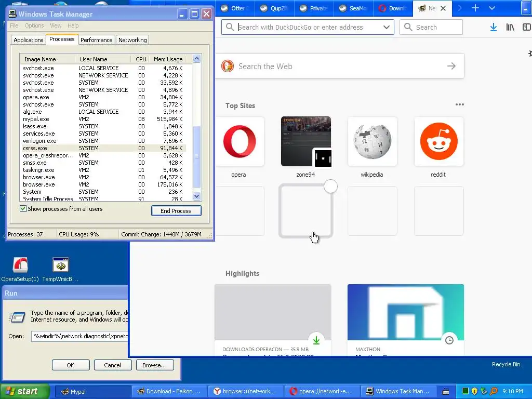Image resolution: width=532 pixels, height=399 pixels.
Task: Select the OperaSetup(1) desktop icon
Action: pyautogui.click(x=20, y=270)
